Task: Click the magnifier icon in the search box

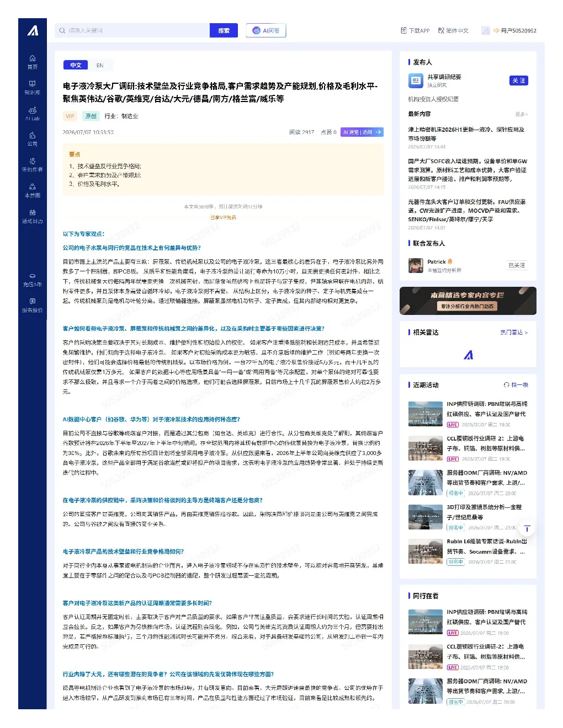Action: [x=62, y=30]
